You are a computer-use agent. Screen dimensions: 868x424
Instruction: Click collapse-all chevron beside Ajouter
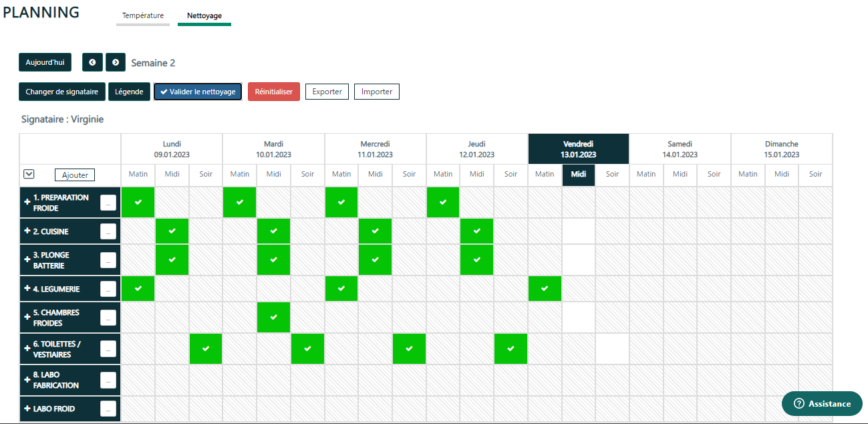pyautogui.click(x=29, y=174)
